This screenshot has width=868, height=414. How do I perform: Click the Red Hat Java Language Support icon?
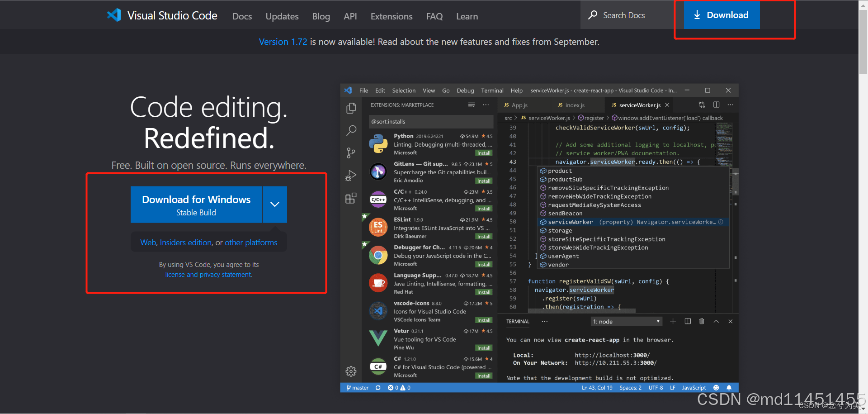378,283
